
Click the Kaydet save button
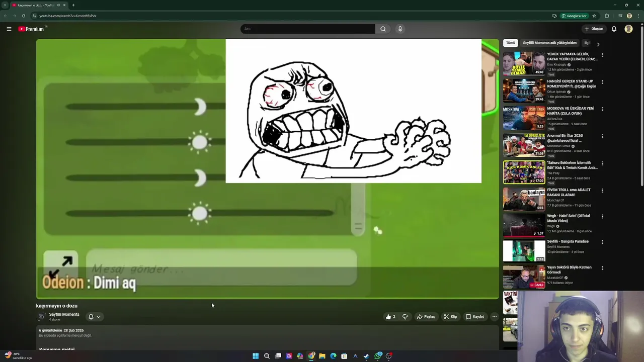(475, 317)
